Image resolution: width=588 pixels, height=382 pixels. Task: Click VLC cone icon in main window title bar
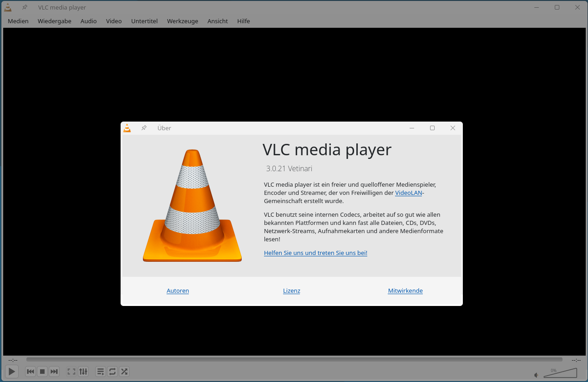click(x=8, y=7)
